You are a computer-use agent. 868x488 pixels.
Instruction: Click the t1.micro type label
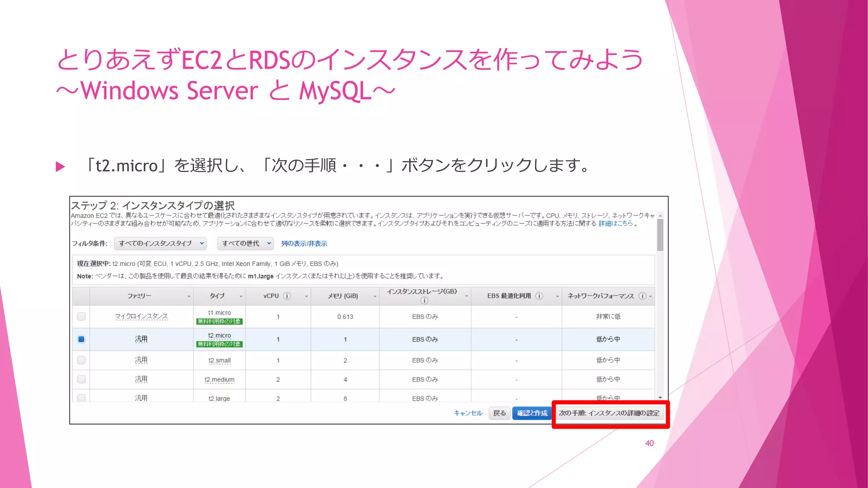point(219,313)
